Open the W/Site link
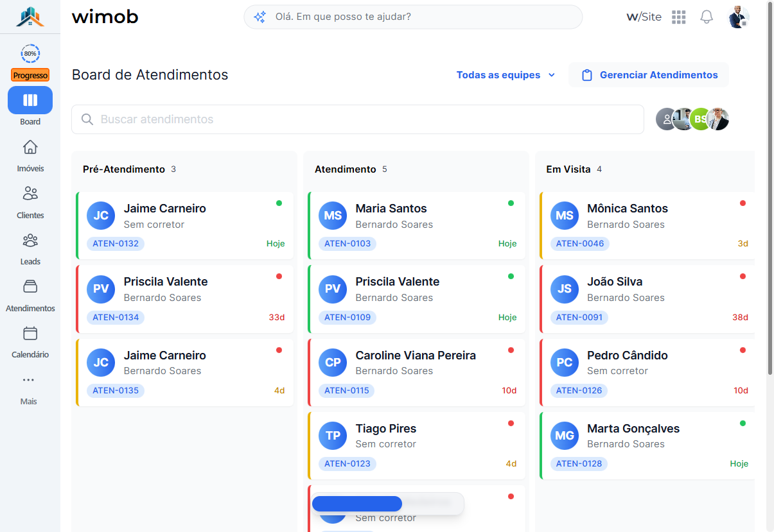 (x=644, y=17)
